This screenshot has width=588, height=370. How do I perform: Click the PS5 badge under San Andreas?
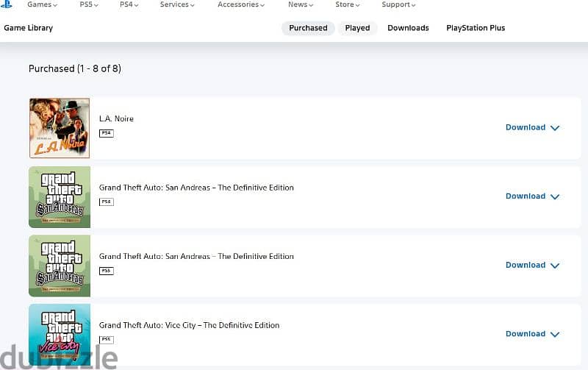107,271
